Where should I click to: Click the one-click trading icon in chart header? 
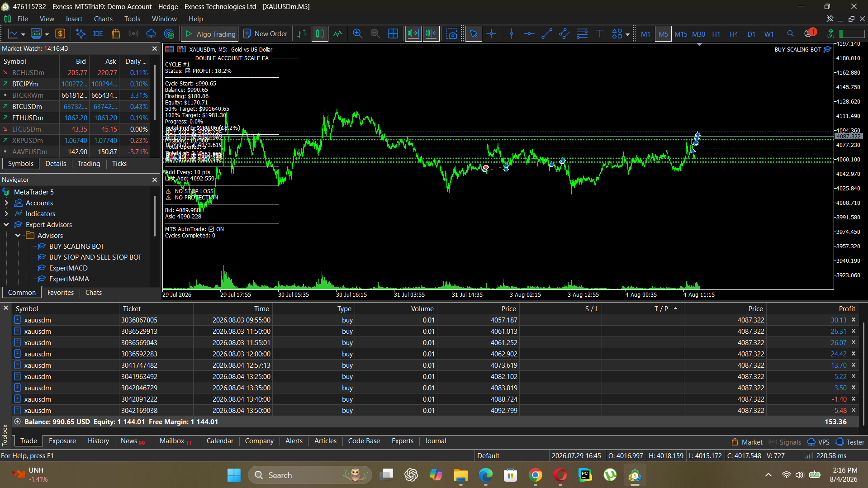181,49
